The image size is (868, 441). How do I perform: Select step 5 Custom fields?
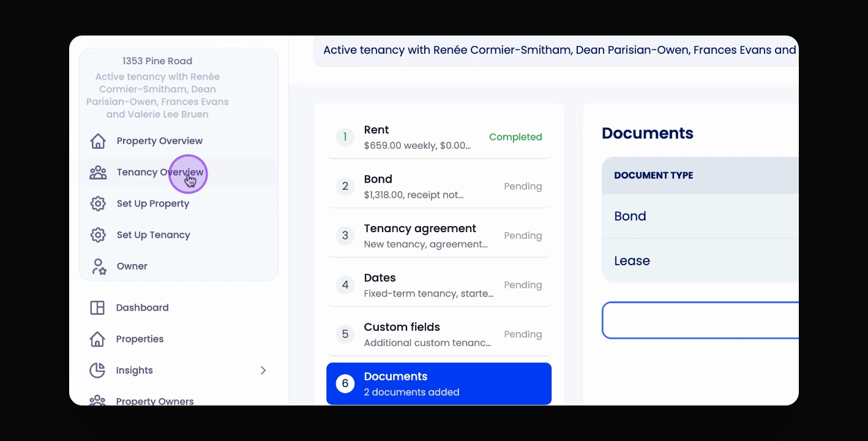click(x=439, y=334)
